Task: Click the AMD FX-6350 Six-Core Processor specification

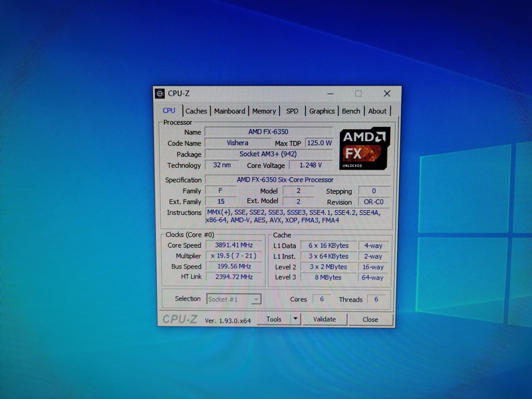Action: pos(297,180)
